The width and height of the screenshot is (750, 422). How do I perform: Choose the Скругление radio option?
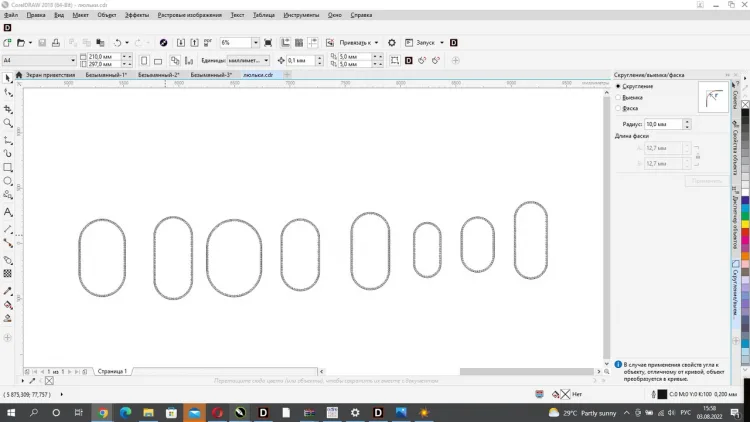point(635,86)
